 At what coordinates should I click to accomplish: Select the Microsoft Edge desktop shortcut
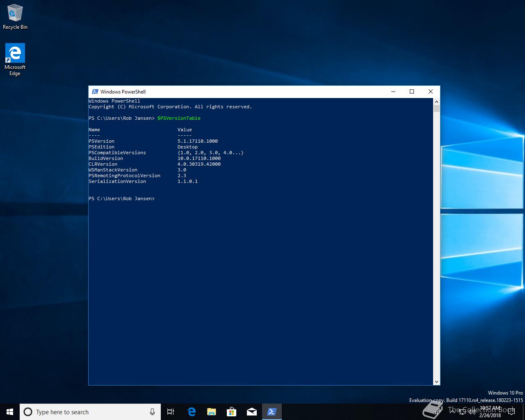(x=15, y=60)
